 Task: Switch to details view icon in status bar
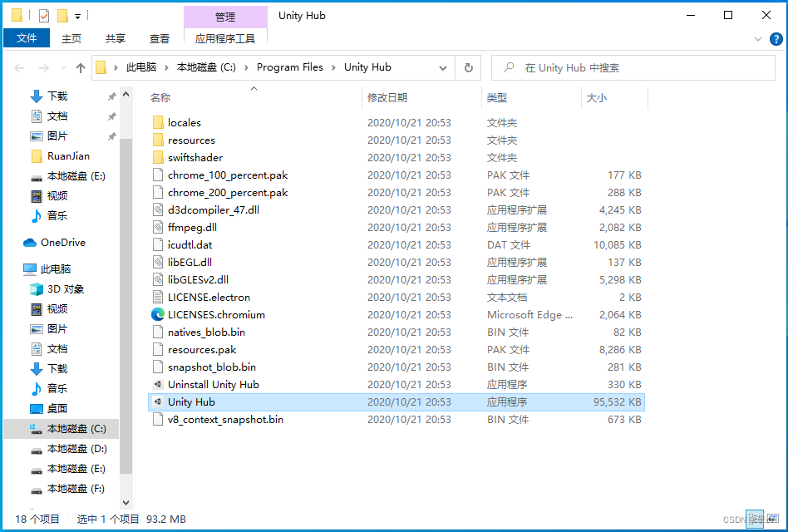pos(754,519)
